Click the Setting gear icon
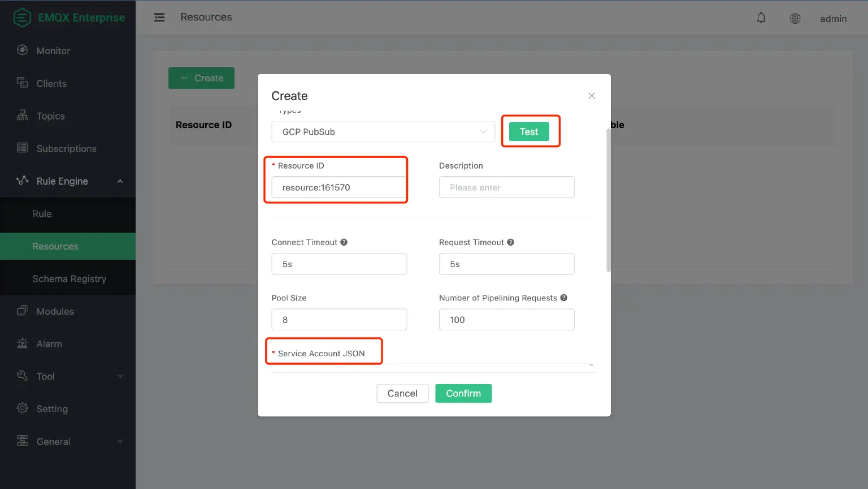This screenshot has height=489, width=868. point(22,408)
